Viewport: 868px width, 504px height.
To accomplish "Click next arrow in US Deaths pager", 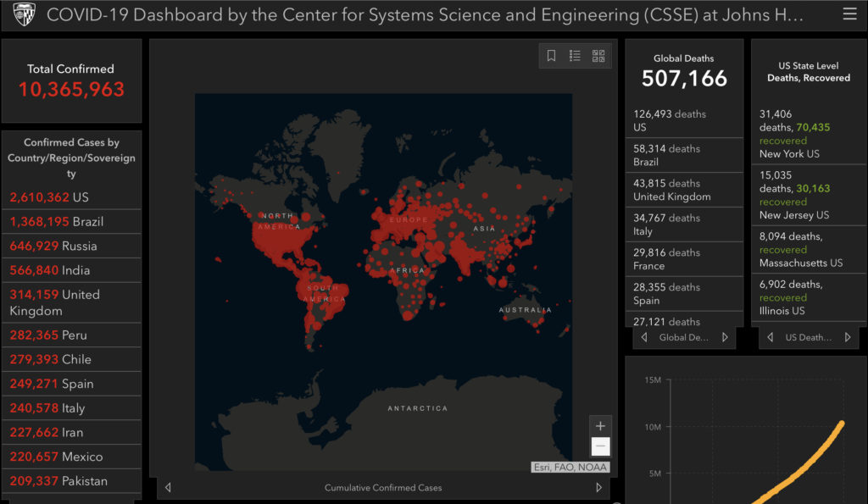I will pos(848,337).
